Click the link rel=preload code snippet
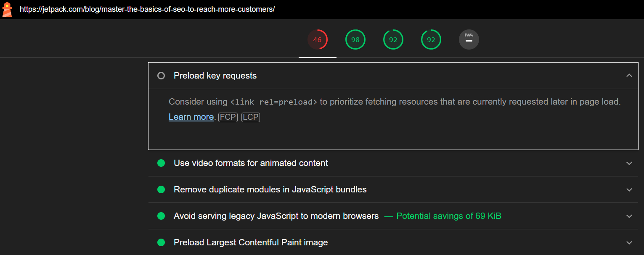This screenshot has width=644, height=255. click(274, 102)
